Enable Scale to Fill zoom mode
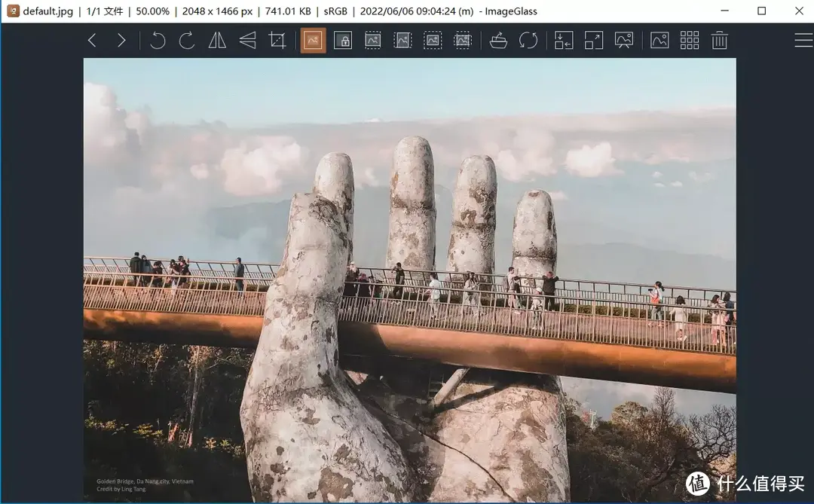814x504 pixels. [x=462, y=41]
